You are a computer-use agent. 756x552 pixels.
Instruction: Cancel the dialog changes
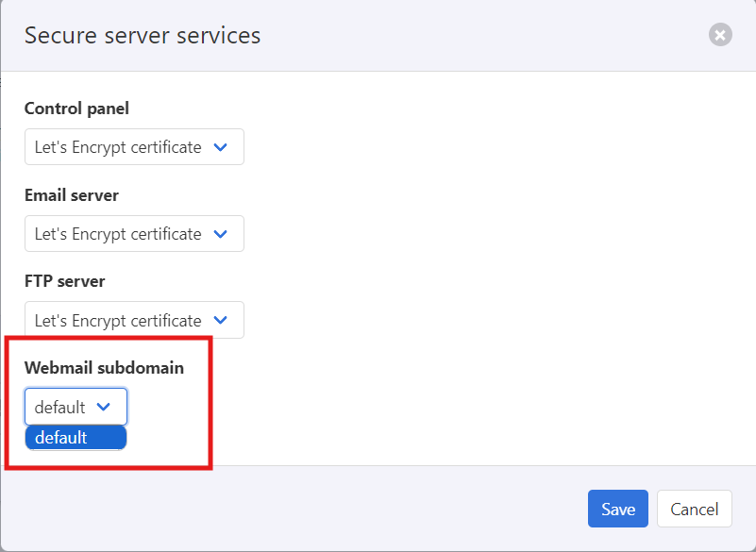coord(695,510)
